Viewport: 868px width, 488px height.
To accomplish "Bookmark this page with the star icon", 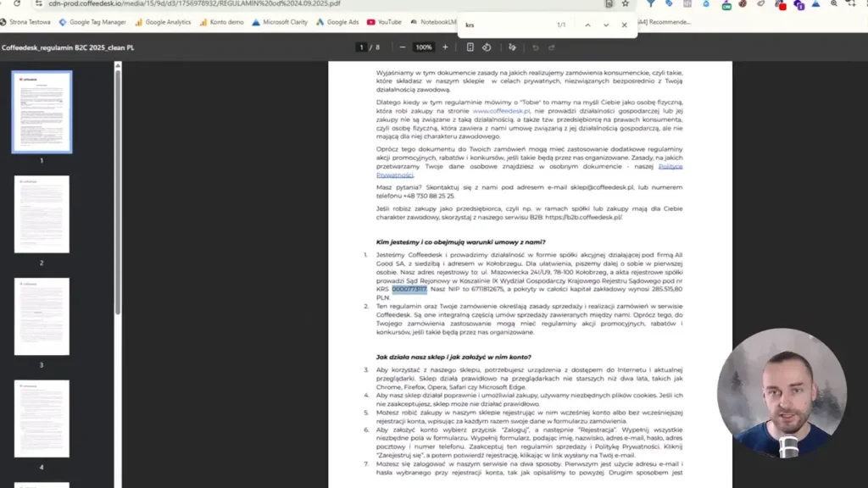I will (626, 3).
